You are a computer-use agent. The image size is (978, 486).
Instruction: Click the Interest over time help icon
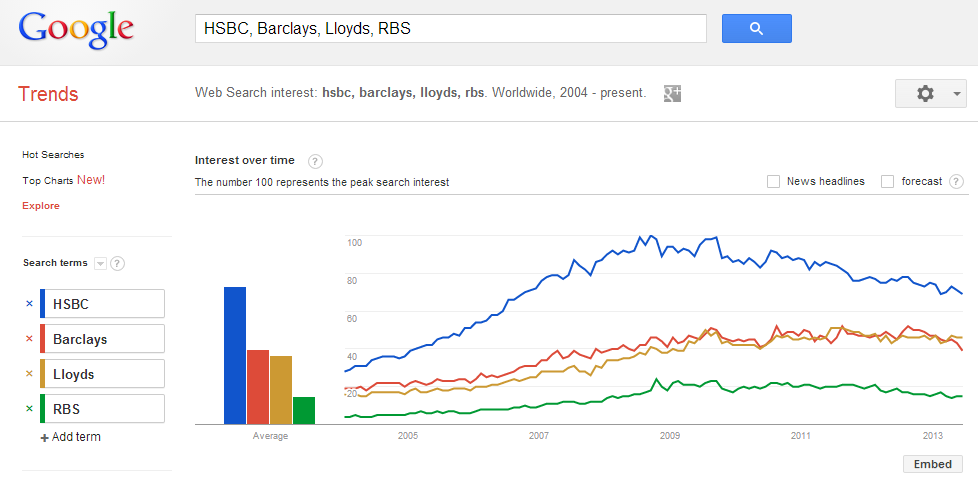316,162
